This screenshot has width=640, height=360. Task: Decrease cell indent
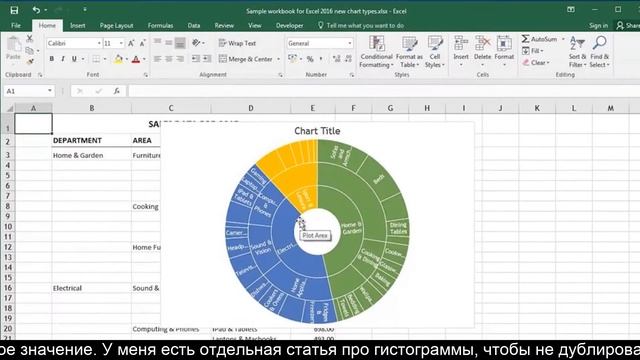tap(196, 59)
